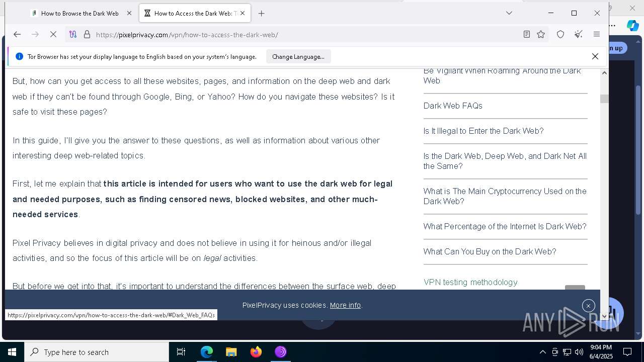Click the Copilot icon in the background window

tap(632, 26)
